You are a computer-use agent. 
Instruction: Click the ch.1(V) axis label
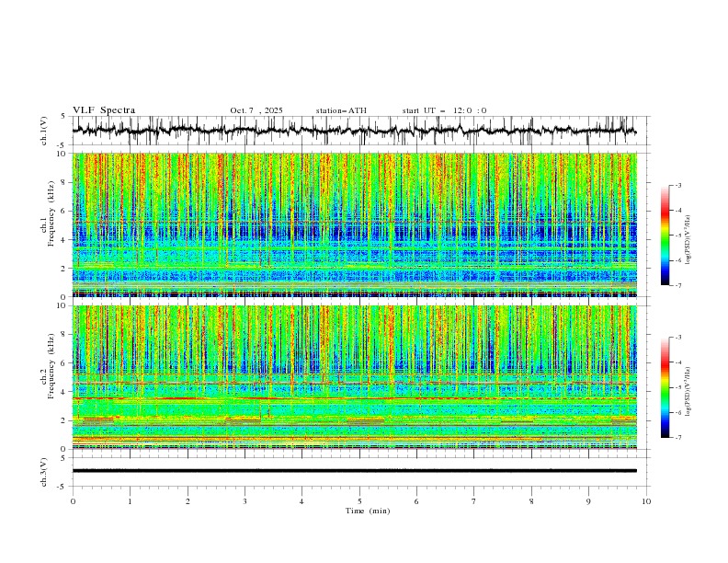pyautogui.click(x=44, y=131)
